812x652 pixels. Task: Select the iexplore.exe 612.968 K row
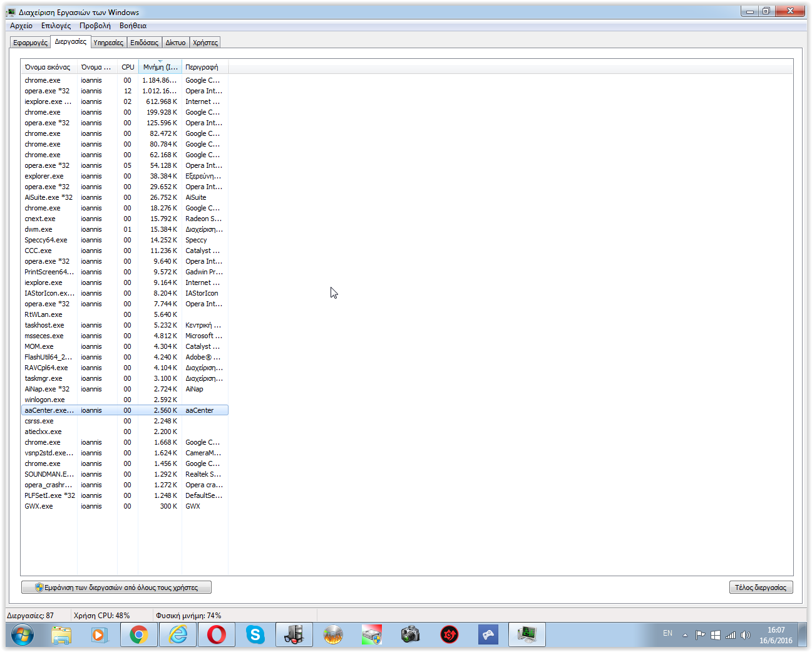coord(125,101)
